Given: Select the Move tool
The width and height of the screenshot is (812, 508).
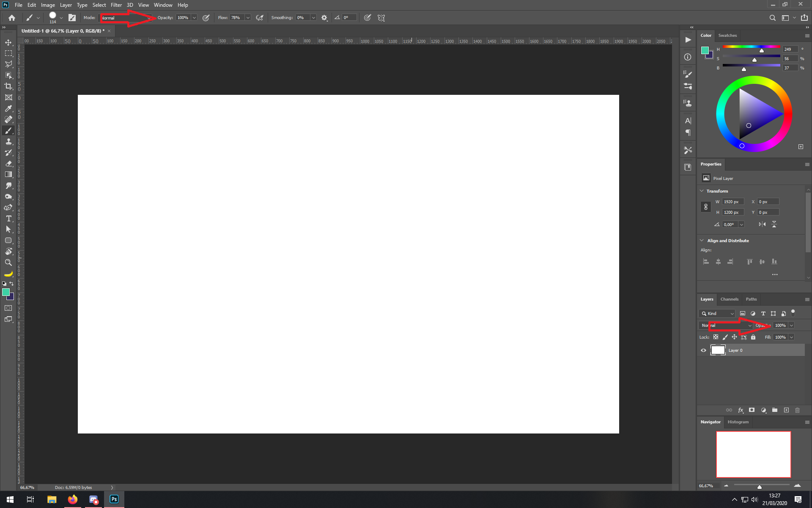Looking at the screenshot, I should [x=8, y=42].
